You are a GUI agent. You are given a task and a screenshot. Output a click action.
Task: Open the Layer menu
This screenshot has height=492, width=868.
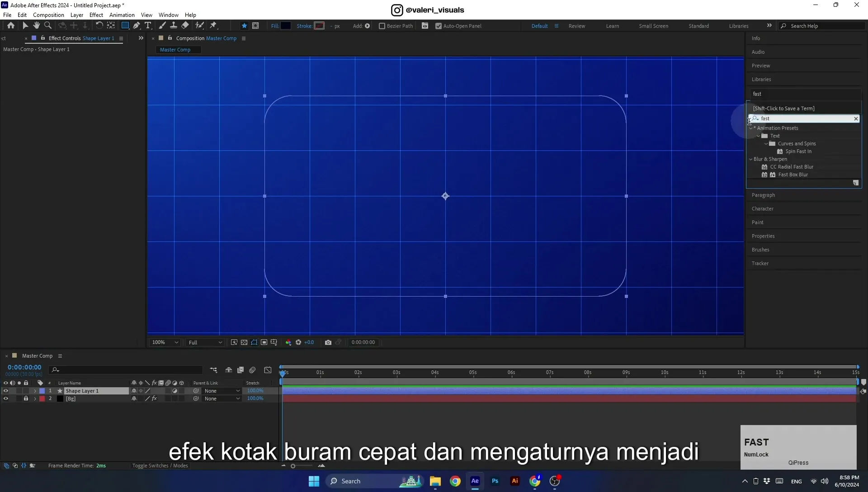coord(77,15)
